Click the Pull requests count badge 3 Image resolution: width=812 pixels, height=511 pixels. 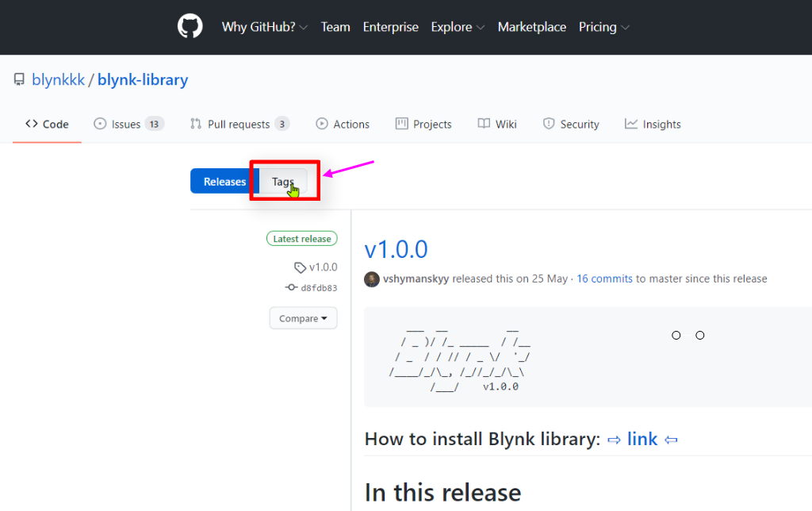[x=282, y=125]
